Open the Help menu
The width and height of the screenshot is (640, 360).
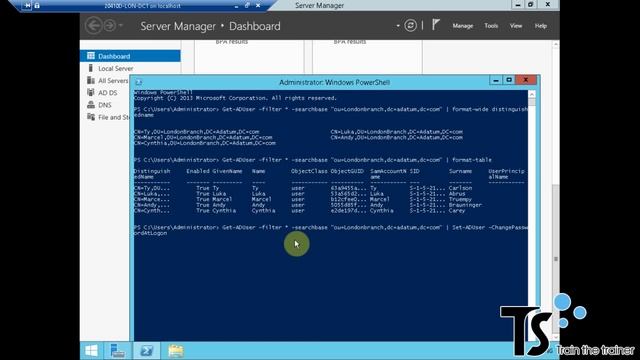[540, 26]
